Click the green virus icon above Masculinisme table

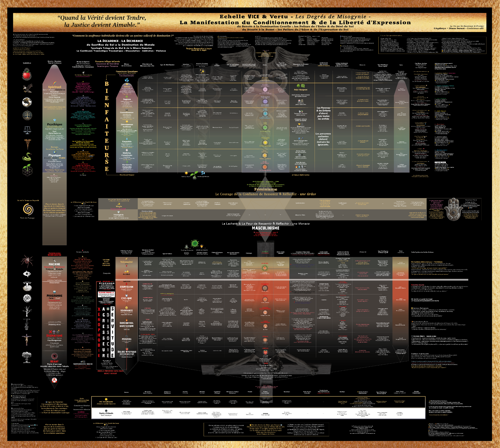pyautogui.click(x=195, y=243)
